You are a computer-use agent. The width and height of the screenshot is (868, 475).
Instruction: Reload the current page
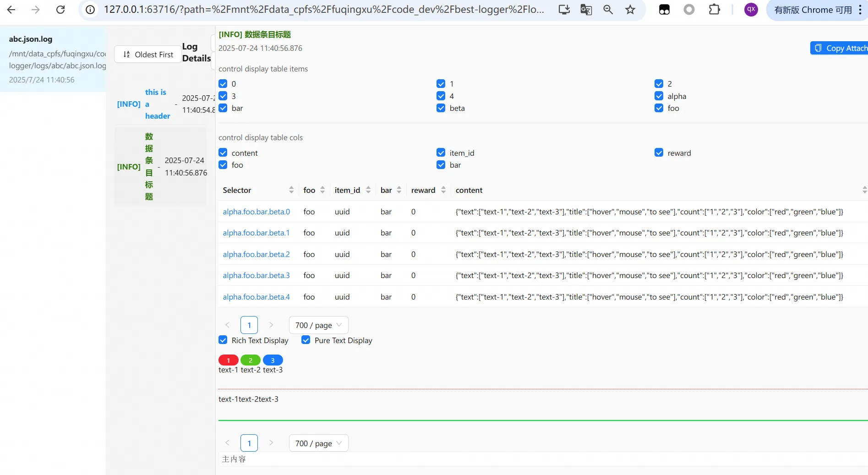click(60, 9)
